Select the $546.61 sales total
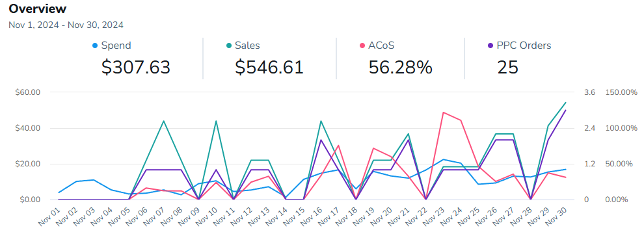The width and height of the screenshot is (644, 234). (x=269, y=68)
